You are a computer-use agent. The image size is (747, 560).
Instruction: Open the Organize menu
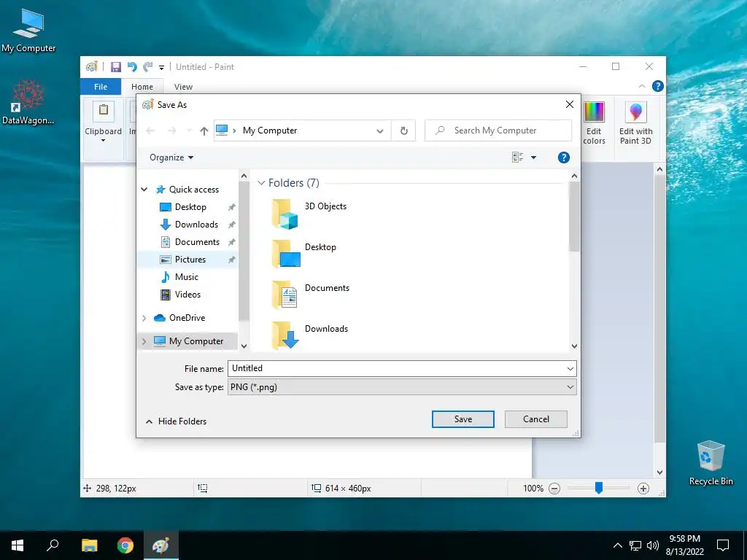click(171, 157)
